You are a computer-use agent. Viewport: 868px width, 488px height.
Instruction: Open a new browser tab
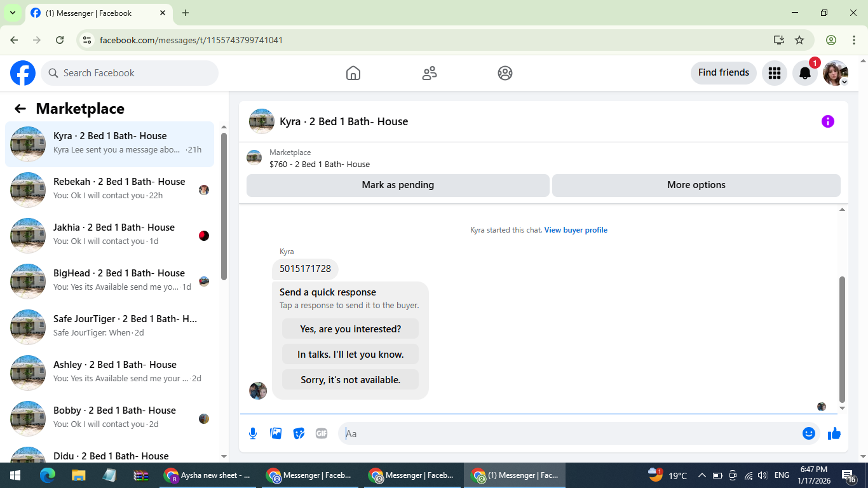coord(186,13)
